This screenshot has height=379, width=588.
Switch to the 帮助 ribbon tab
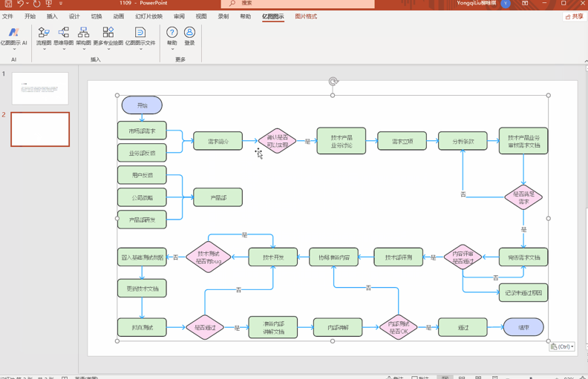coord(245,16)
